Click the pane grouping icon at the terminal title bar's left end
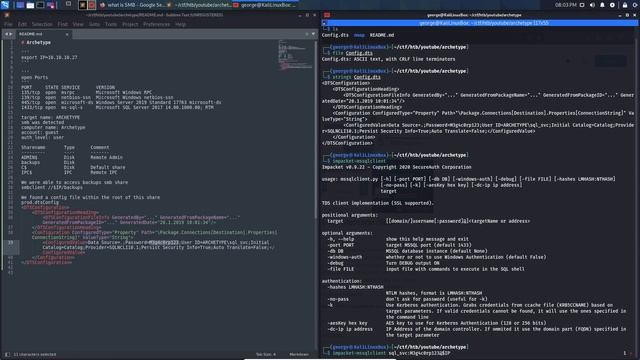 click(x=324, y=23)
